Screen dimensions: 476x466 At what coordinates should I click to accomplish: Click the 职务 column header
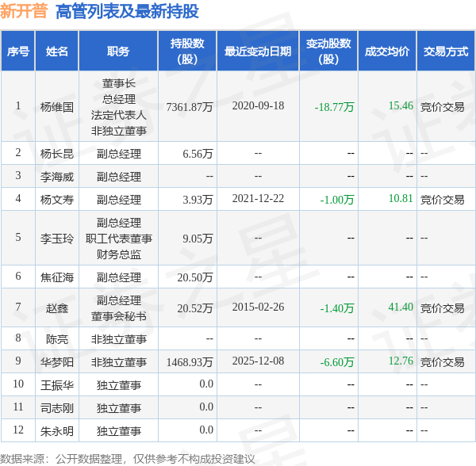coord(118,52)
